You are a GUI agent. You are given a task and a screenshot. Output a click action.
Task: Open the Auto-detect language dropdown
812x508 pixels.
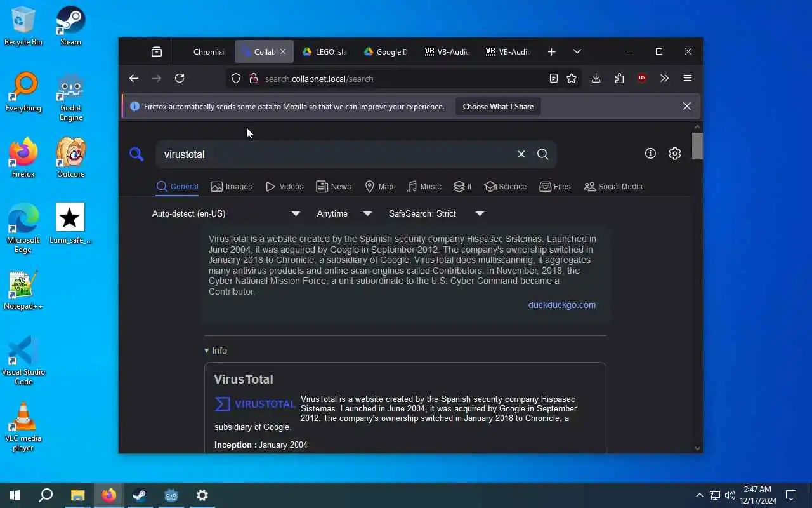(226, 213)
